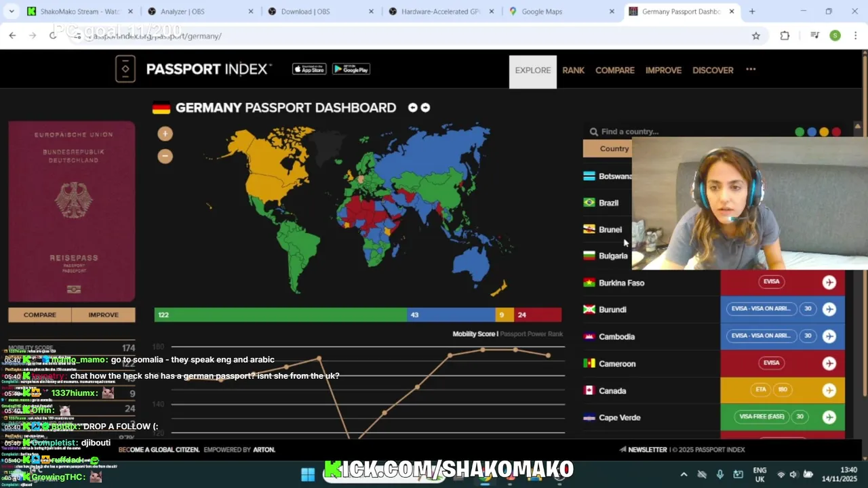Close the Analyzer | OBS tab

click(251, 12)
